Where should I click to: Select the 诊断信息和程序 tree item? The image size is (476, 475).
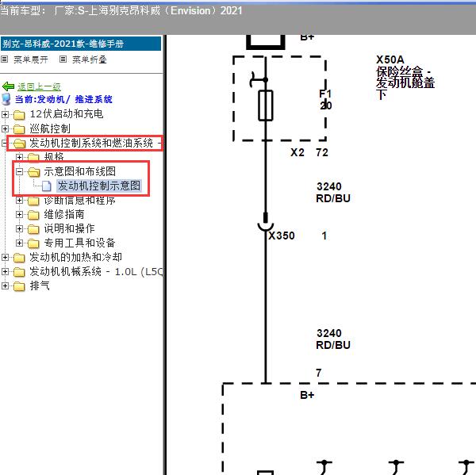pyautogui.click(x=80, y=200)
